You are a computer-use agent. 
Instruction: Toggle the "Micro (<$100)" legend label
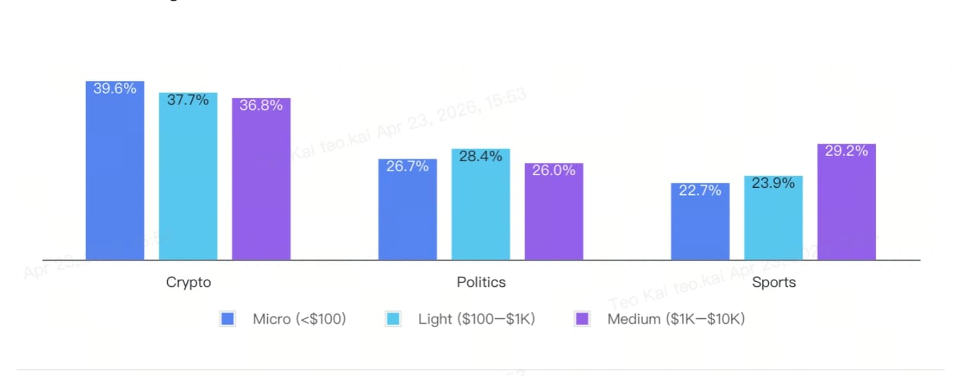(299, 319)
